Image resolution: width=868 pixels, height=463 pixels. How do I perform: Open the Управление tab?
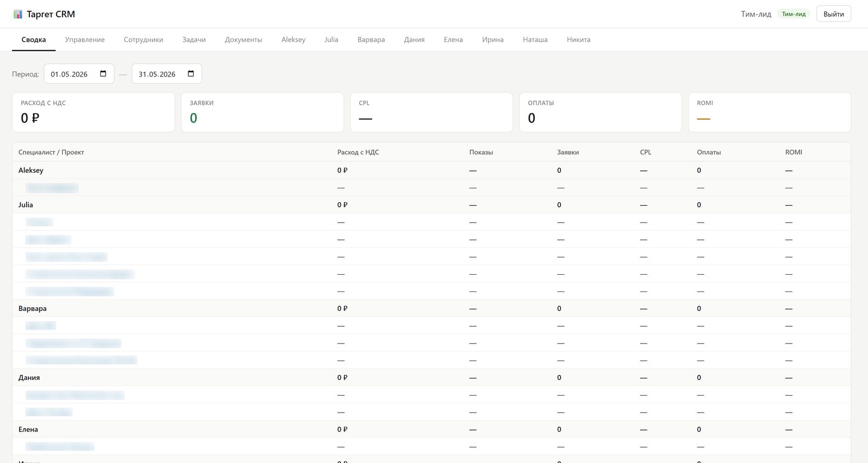85,40
